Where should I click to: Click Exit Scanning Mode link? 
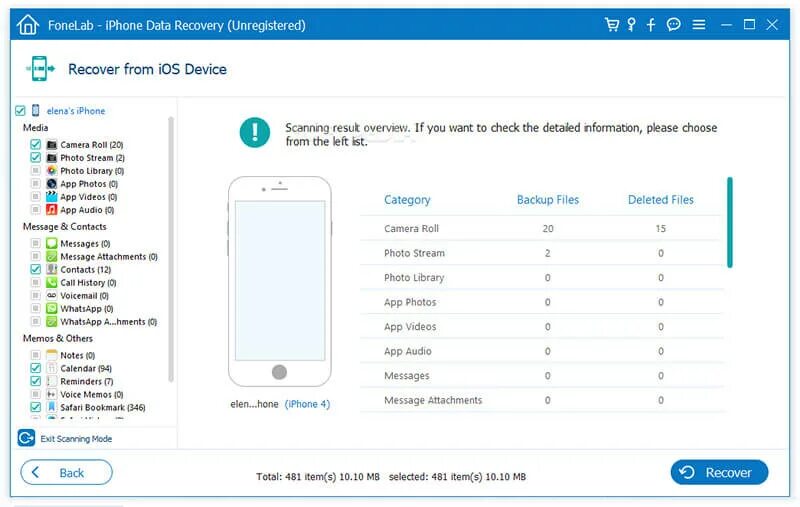click(76, 439)
